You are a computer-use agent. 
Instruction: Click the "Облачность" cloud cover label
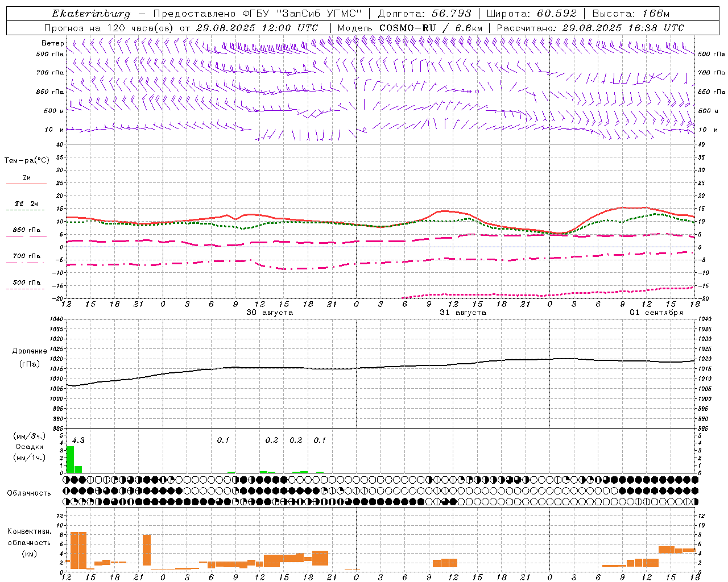(29, 493)
